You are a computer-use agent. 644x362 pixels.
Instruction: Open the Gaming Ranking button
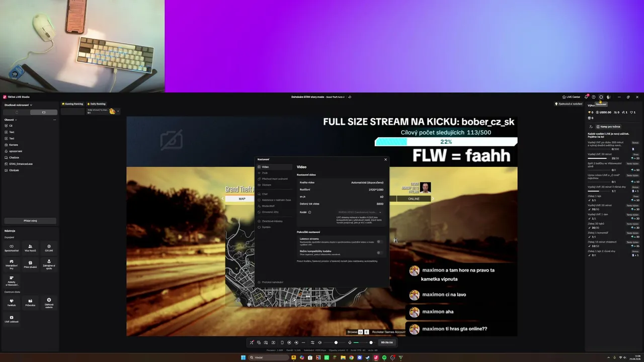[72, 104]
